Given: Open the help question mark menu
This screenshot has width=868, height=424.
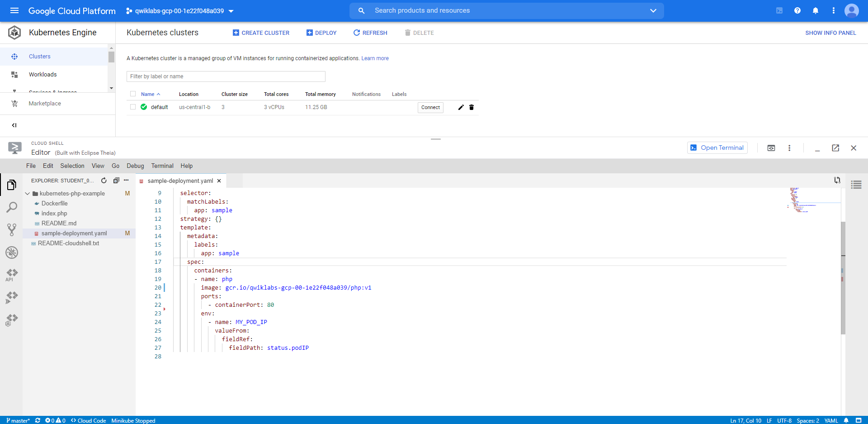Looking at the screenshot, I should [x=797, y=10].
